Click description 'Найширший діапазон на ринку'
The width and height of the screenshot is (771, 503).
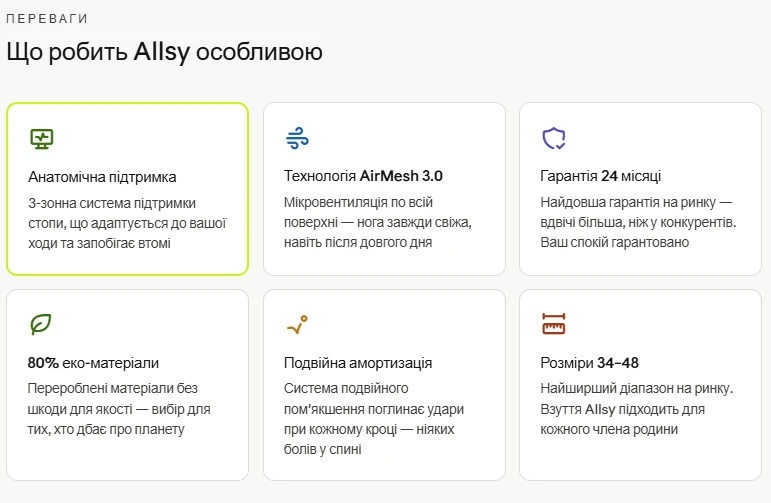click(x=637, y=409)
